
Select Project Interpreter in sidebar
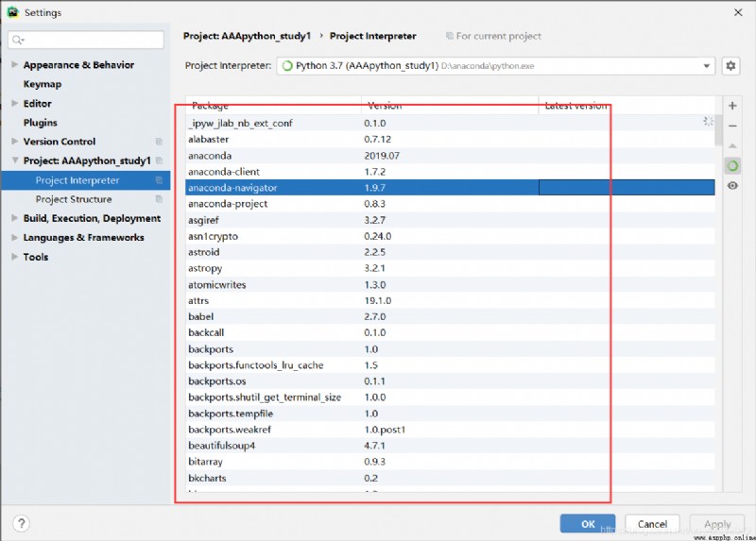click(85, 180)
